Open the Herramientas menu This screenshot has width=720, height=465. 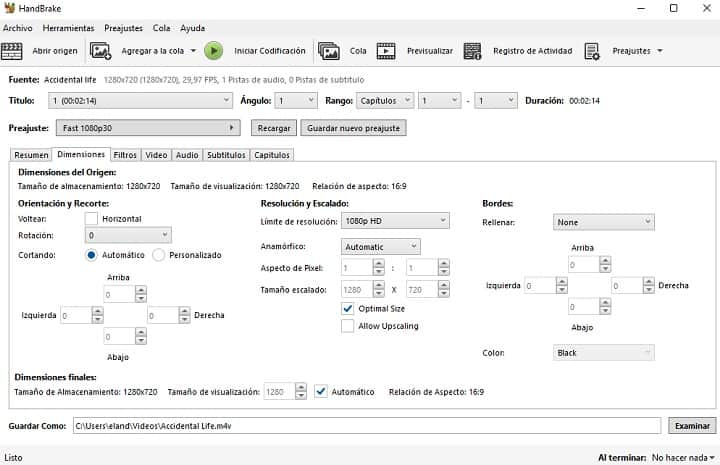pos(68,28)
